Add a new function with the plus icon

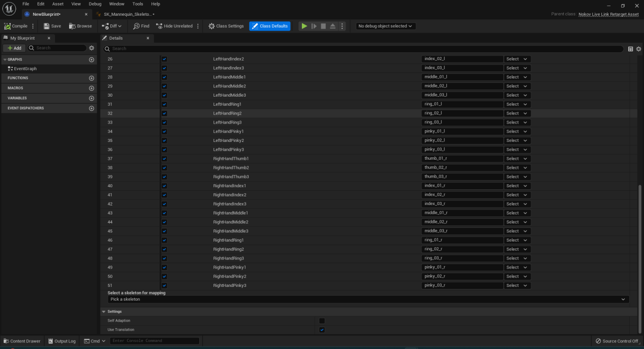tap(91, 78)
